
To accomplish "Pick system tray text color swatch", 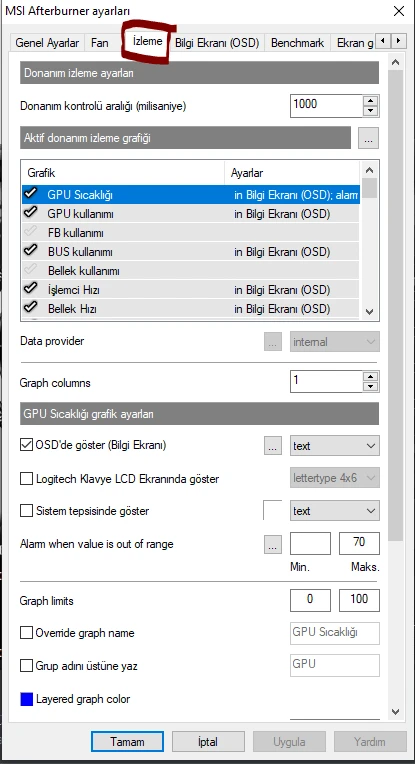I will coord(273,510).
